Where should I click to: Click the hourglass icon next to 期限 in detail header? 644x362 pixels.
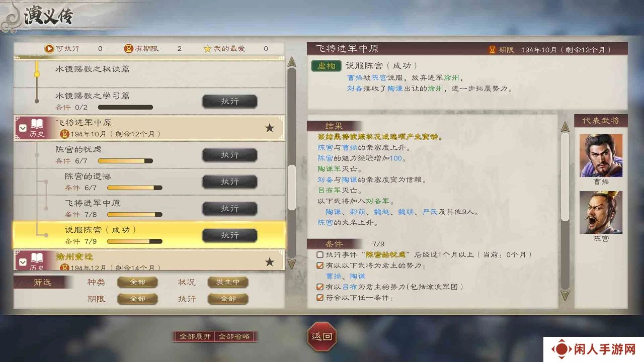(492, 50)
